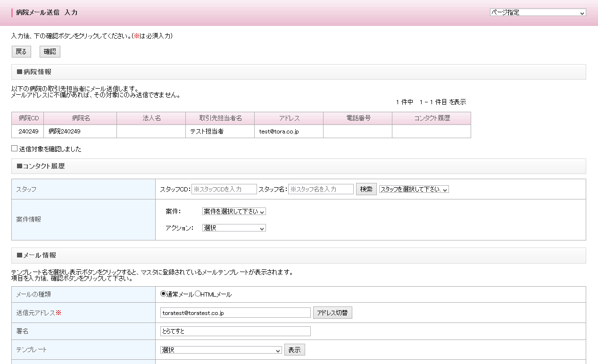Click the テスト担当者 cell
The width and height of the screenshot is (598, 364).
coord(220,132)
